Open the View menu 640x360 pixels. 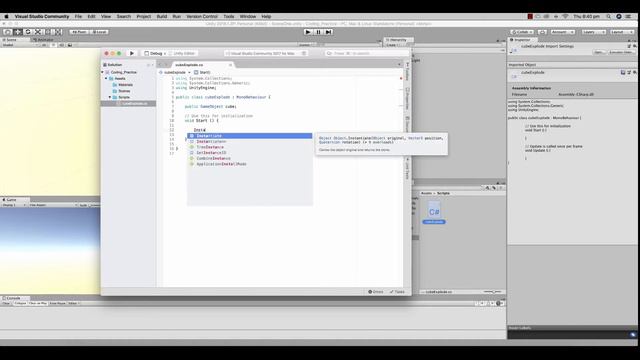click(106, 16)
